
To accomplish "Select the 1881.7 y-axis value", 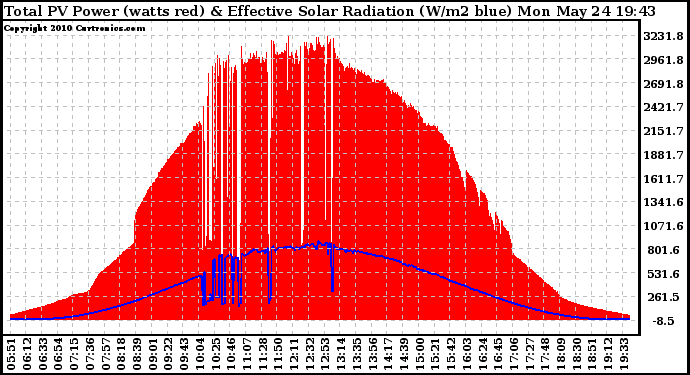I will (663, 155).
